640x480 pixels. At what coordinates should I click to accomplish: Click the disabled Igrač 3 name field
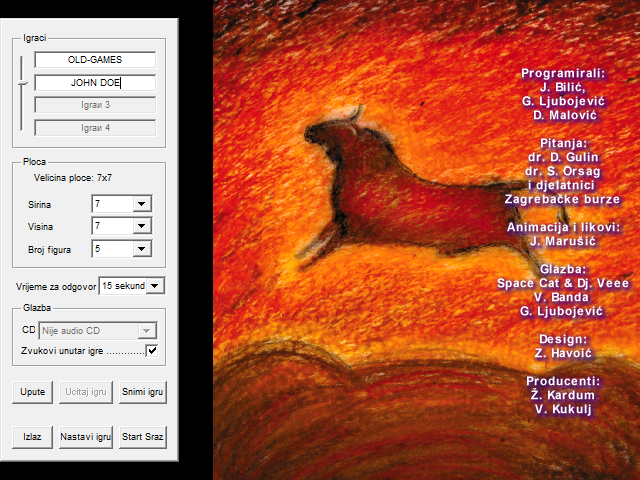tap(95, 105)
